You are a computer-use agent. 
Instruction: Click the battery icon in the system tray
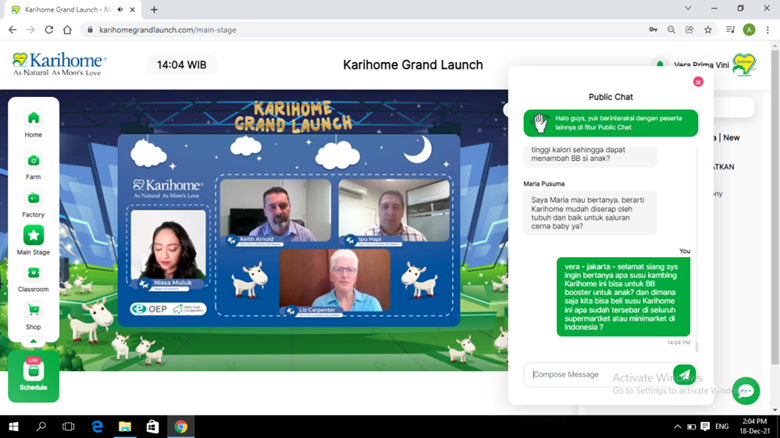pos(691,427)
